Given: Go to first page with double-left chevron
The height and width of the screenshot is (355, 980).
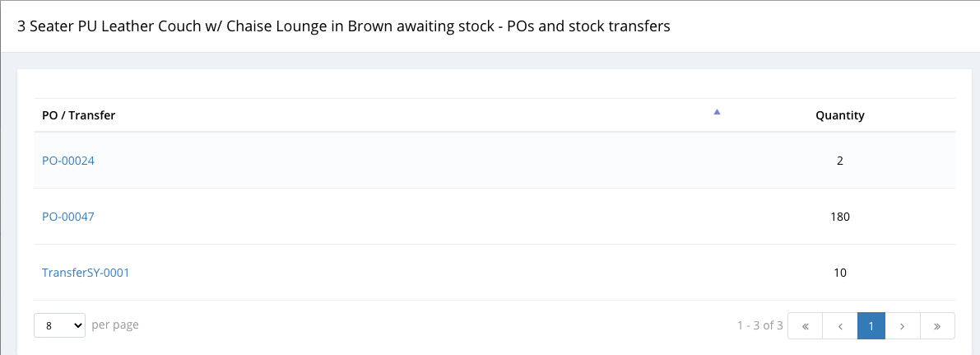Looking at the screenshot, I should tap(805, 325).
